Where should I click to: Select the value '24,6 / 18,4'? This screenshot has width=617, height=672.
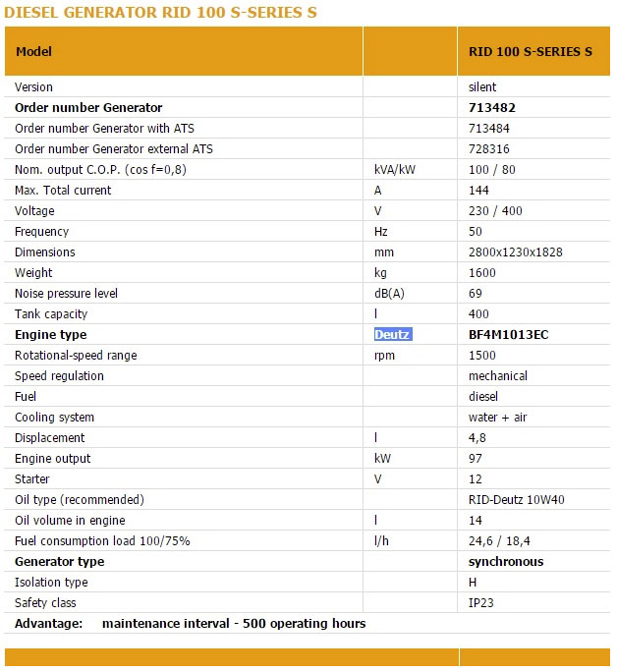click(x=500, y=541)
